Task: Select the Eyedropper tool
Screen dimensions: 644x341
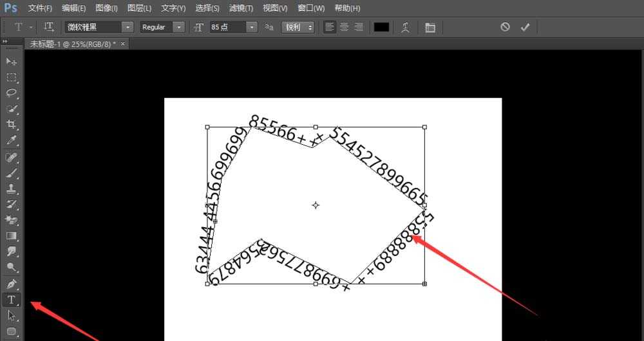Action: click(12, 140)
